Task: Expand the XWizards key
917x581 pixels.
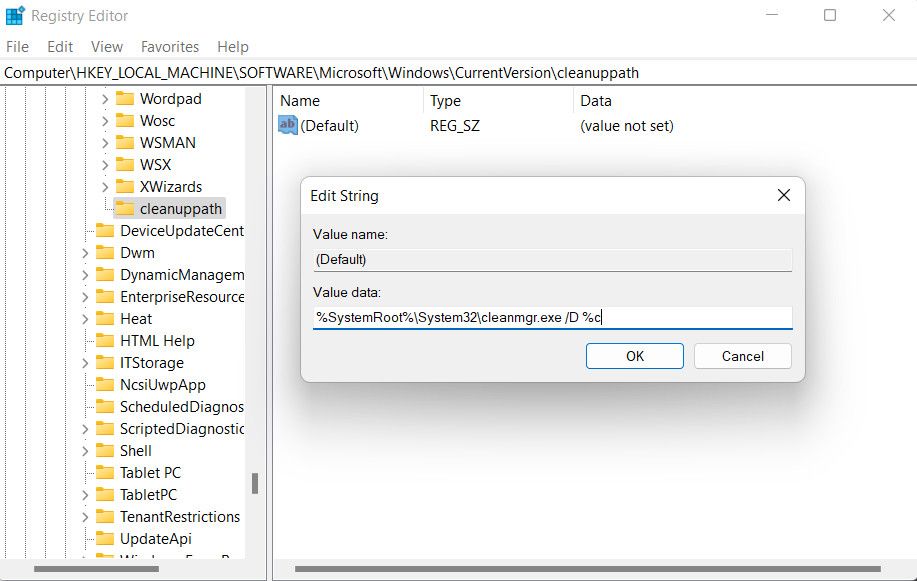Action: click(x=105, y=186)
